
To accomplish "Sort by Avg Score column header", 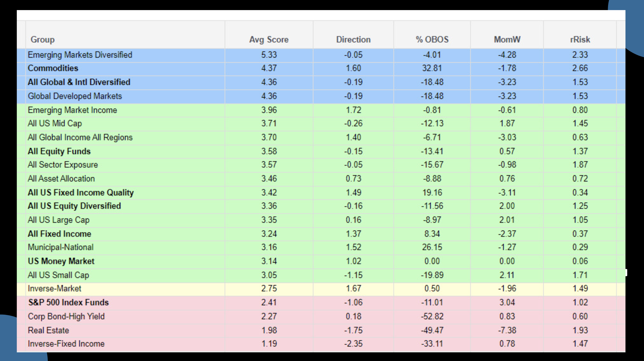I will (x=269, y=40).
